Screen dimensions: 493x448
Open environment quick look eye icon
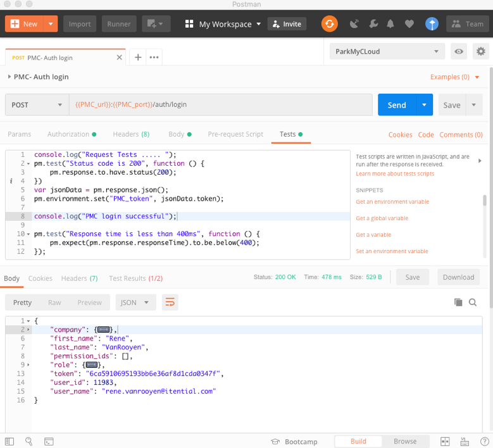click(459, 51)
